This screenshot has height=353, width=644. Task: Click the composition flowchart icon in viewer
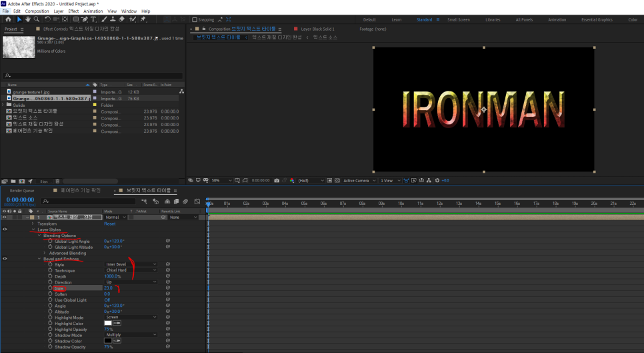429,180
